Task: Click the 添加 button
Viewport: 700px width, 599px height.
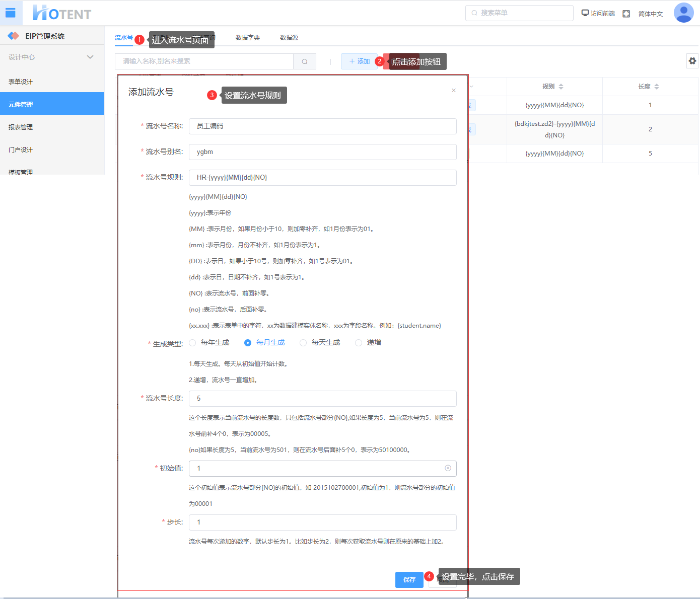Action: click(x=359, y=61)
